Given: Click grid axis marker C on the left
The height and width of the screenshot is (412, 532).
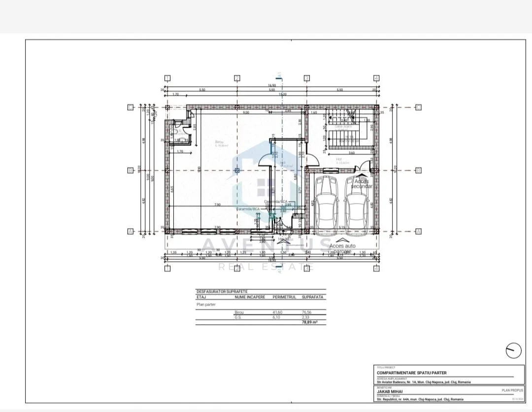Looking at the screenshot, I should 130,107.
